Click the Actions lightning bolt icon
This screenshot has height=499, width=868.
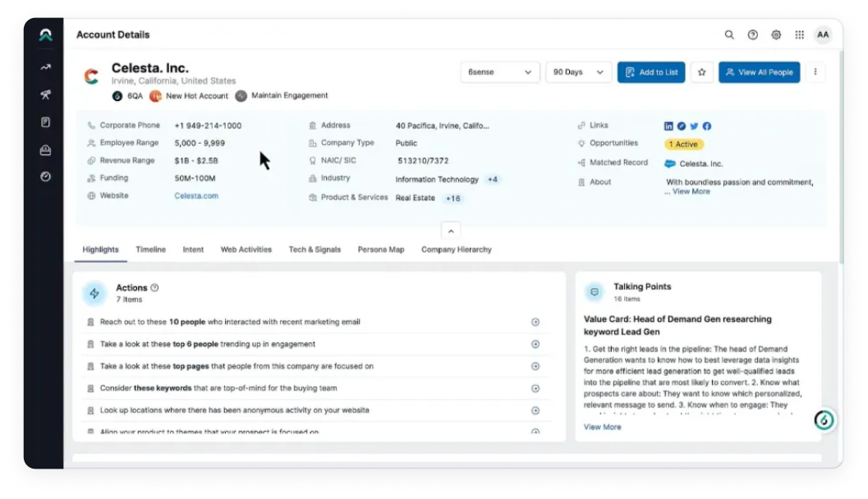[x=94, y=293]
